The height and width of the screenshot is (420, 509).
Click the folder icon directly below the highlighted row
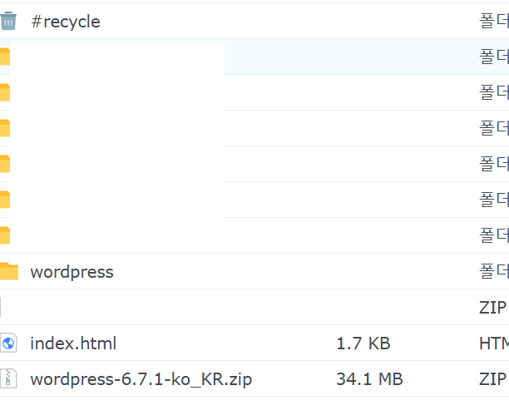coord(5,92)
